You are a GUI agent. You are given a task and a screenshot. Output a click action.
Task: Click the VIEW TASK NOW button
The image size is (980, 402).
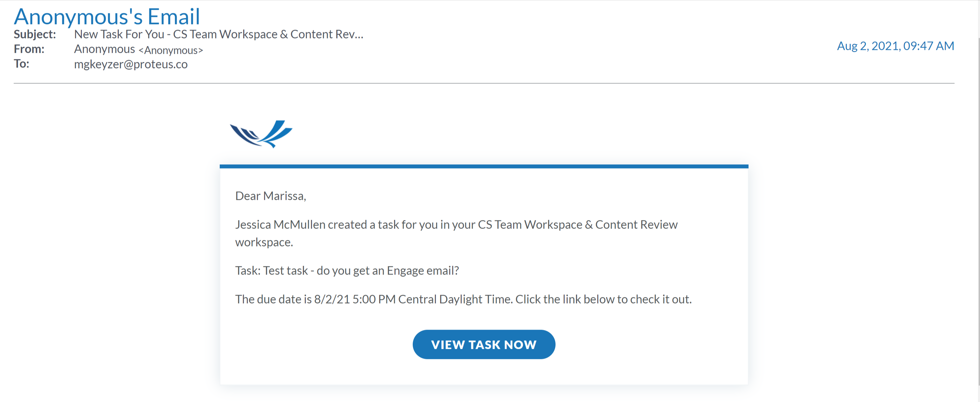[483, 344]
